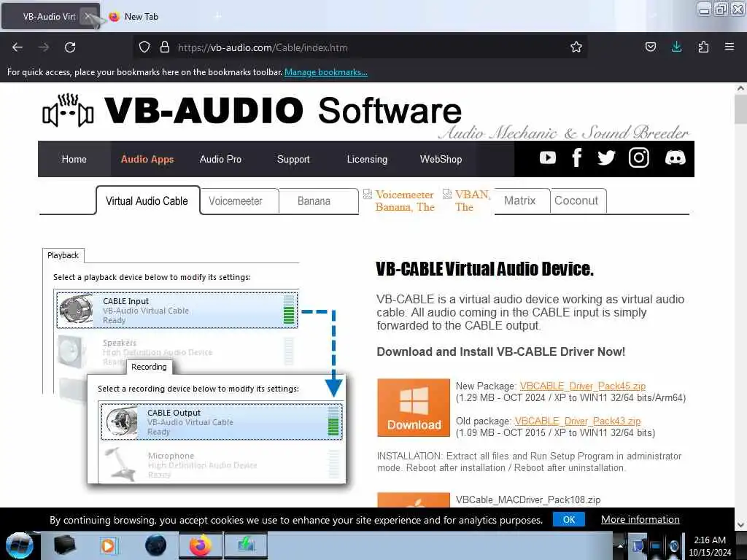Open the Audio Pro menu item

[x=220, y=159]
